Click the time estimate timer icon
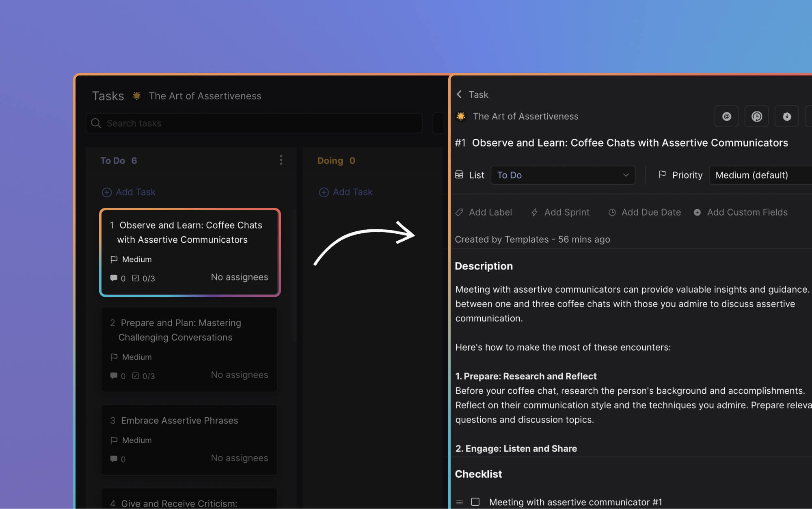This screenshot has height=509, width=812. (x=786, y=116)
